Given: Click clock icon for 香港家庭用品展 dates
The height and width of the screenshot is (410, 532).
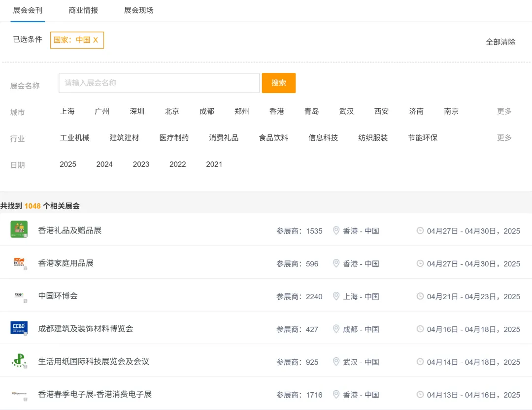Looking at the screenshot, I should click(x=420, y=263).
